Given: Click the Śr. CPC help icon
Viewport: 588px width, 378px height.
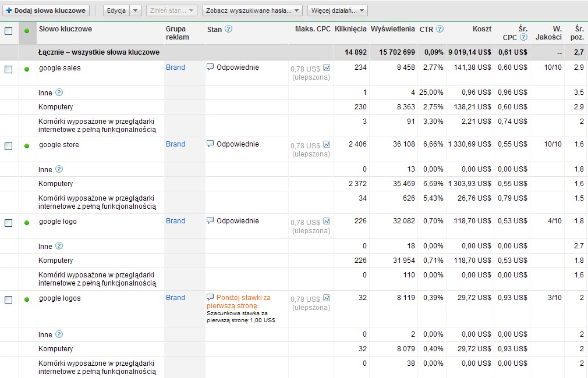Looking at the screenshot, I should 524,37.
